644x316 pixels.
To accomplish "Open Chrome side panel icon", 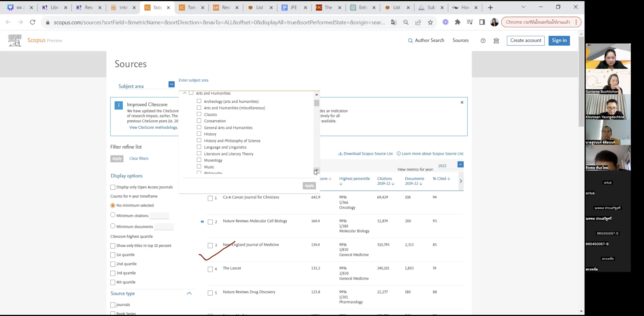I will 482,22.
